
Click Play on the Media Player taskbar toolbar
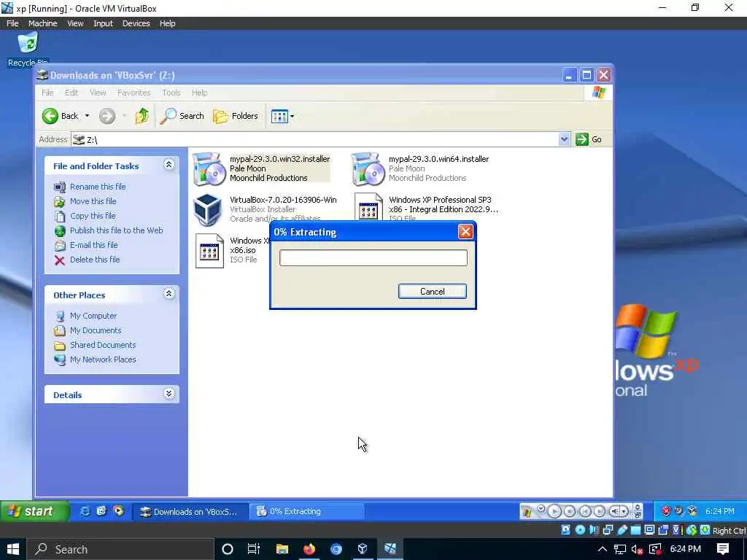tap(554, 511)
